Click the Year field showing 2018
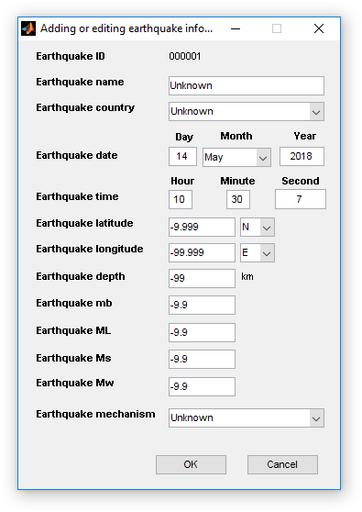362x512 pixels. point(302,156)
